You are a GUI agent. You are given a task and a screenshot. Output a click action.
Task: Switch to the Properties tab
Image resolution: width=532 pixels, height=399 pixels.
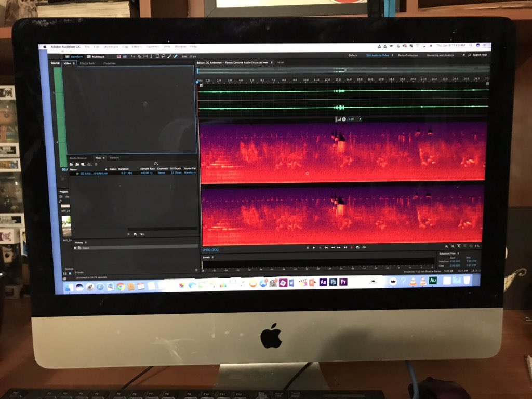pos(110,63)
